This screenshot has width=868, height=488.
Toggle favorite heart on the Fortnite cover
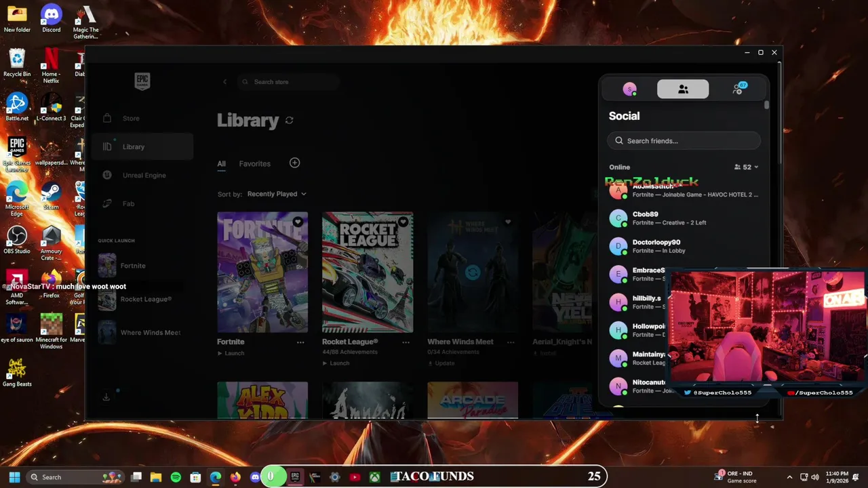click(298, 222)
